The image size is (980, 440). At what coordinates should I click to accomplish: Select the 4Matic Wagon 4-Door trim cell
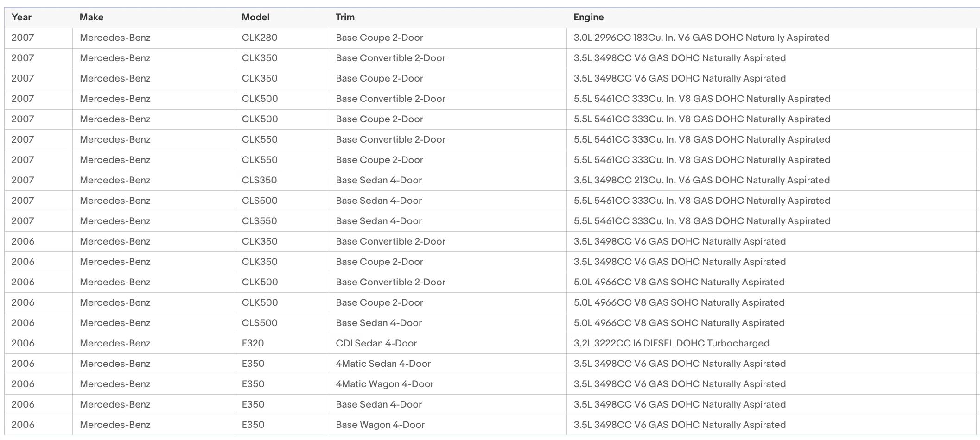[448, 384]
